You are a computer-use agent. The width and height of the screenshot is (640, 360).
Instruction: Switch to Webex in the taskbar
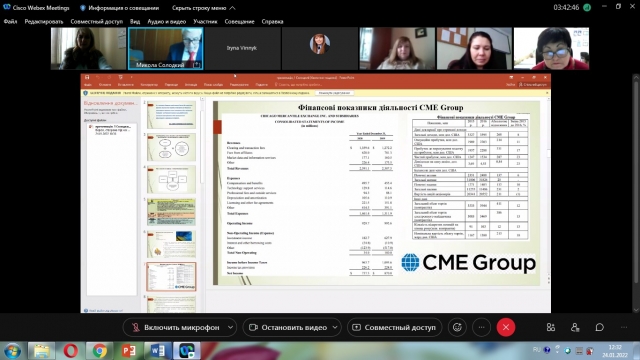(x=187, y=351)
